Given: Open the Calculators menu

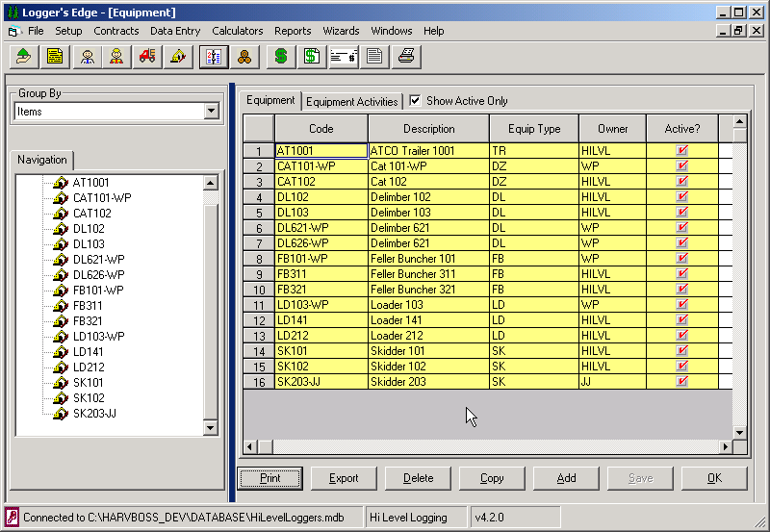Looking at the screenshot, I should pyautogui.click(x=238, y=31).
